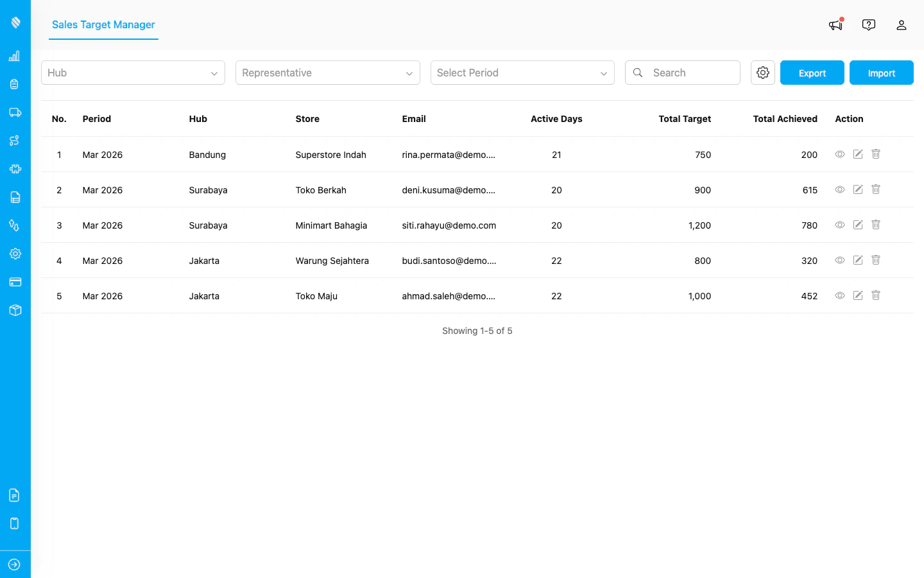Expand the Representative dropdown
Viewport: 924px width, 578px height.
[327, 73]
